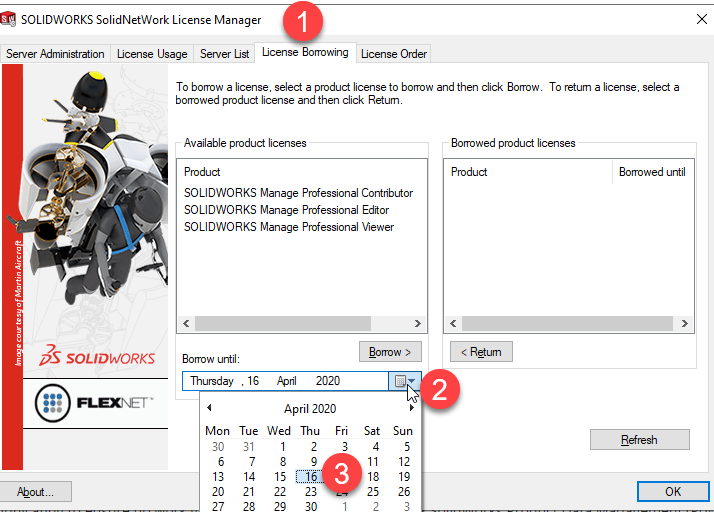Open the calendar dropdown for Borrow until
The image size is (714, 512).
403,381
